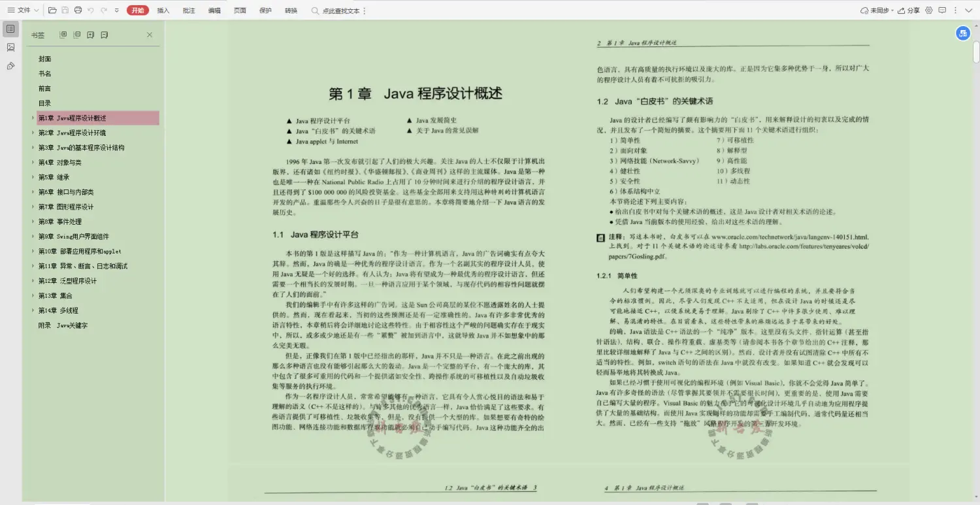Select the 附录 Java关键字 bookmark
Image resolution: width=980 pixels, height=505 pixels.
click(63, 325)
